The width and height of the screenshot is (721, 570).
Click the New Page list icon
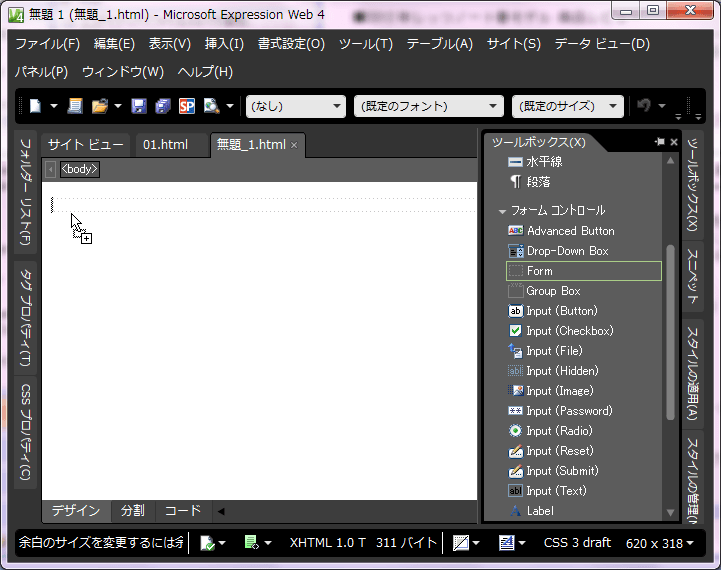[75, 106]
